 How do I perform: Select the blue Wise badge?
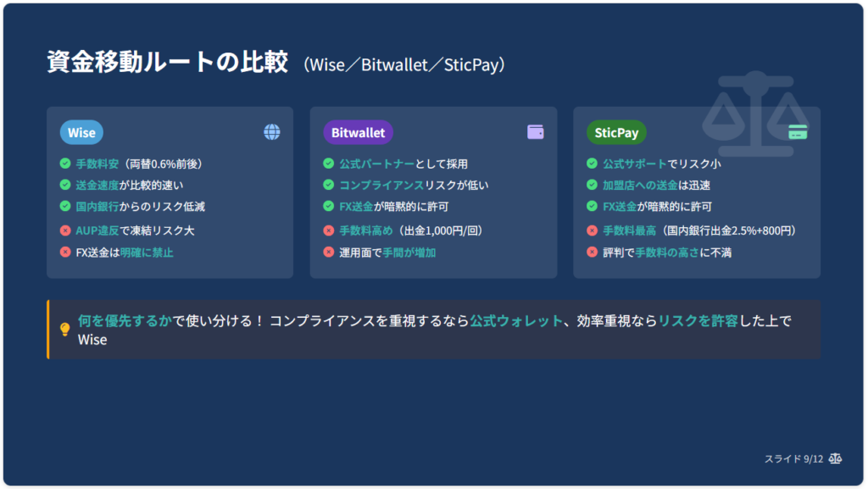[81, 132]
